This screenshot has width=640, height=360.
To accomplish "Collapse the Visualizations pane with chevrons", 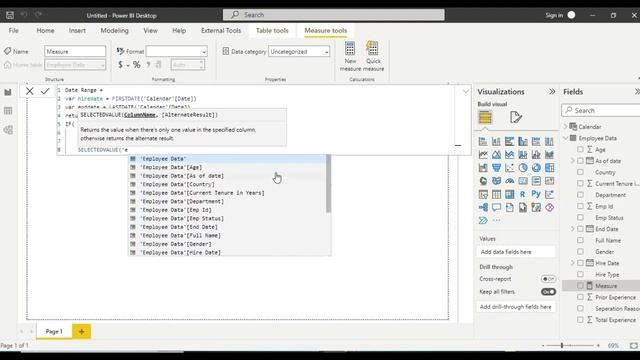I will click(x=552, y=92).
